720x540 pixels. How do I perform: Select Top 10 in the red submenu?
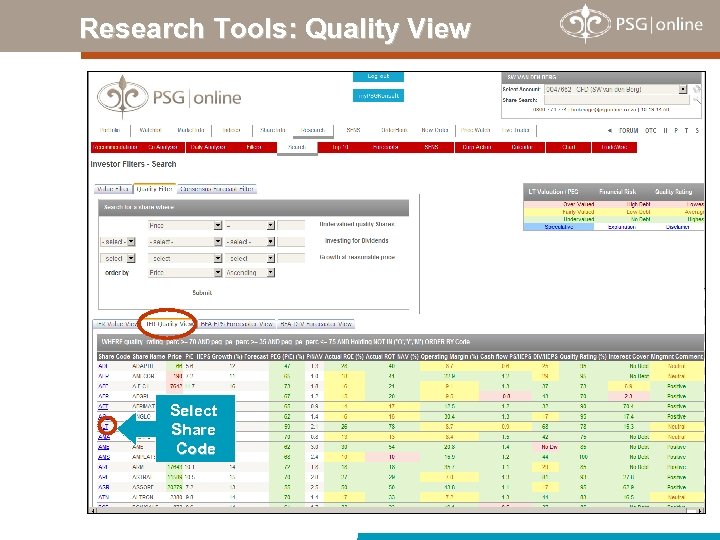coord(340,147)
